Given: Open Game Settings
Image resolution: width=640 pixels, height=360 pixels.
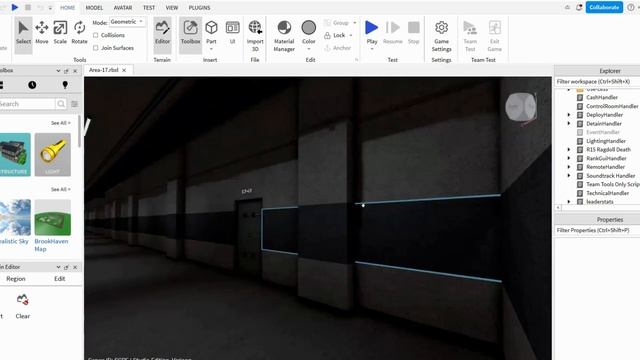Looking at the screenshot, I should pos(441,36).
